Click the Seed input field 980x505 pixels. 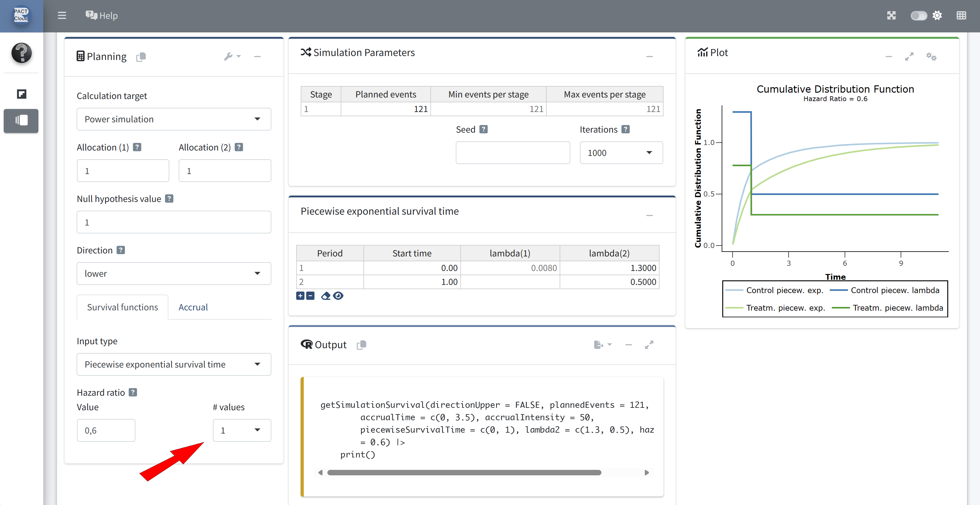(512, 153)
